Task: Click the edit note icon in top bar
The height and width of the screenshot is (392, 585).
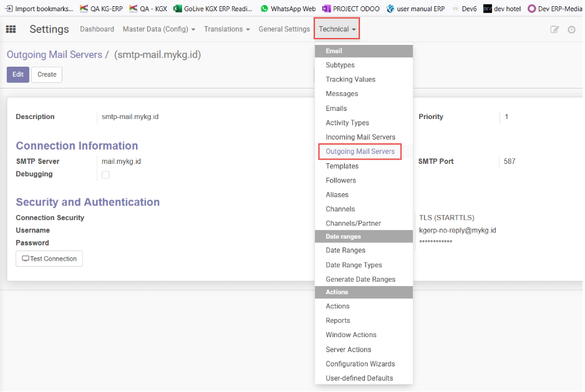Action: coord(554,29)
